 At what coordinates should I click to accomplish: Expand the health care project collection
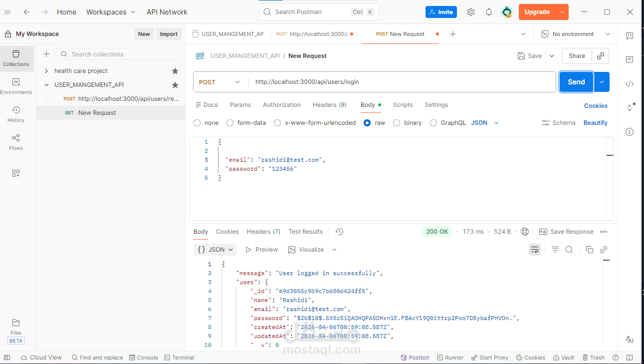pos(46,71)
